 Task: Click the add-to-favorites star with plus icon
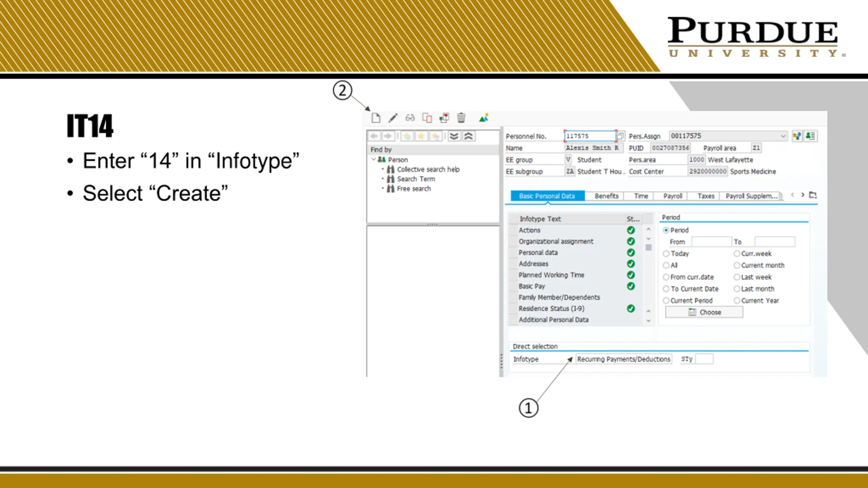[x=407, y=136]
